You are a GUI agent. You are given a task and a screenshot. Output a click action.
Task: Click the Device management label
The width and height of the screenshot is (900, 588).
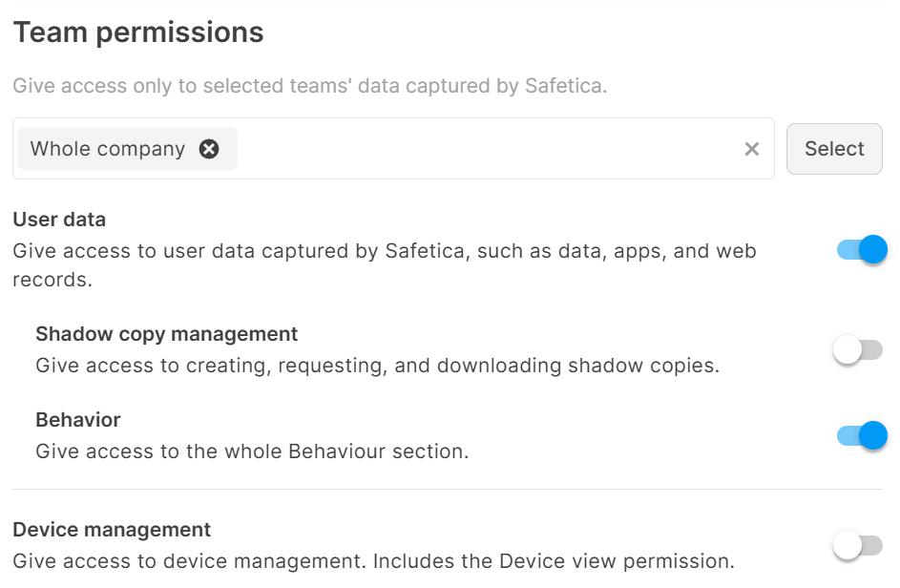[x=112, y=530]
